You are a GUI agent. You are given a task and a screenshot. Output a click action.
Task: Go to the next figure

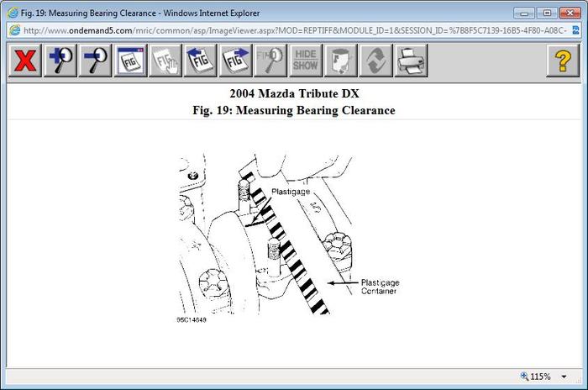(x=235, y=61)
